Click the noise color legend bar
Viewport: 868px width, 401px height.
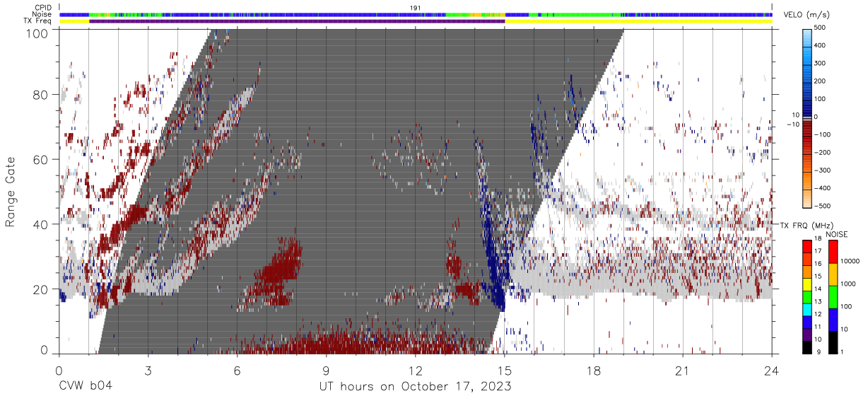pyautogui.click(x=833, y=296)
